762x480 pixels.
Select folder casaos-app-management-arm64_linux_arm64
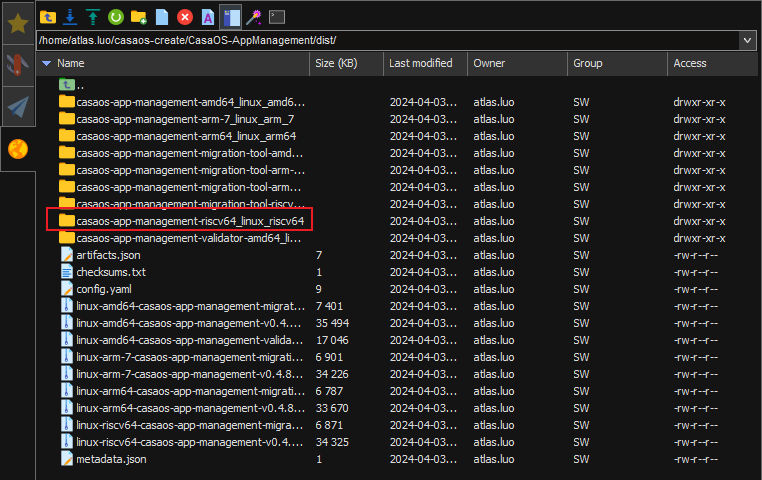tap(186, 137)
